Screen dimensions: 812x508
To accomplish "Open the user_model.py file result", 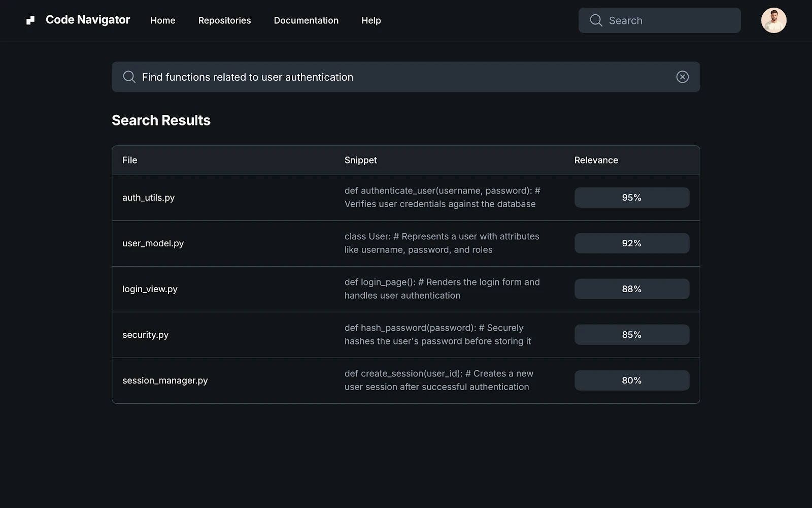I will (153, 243).
